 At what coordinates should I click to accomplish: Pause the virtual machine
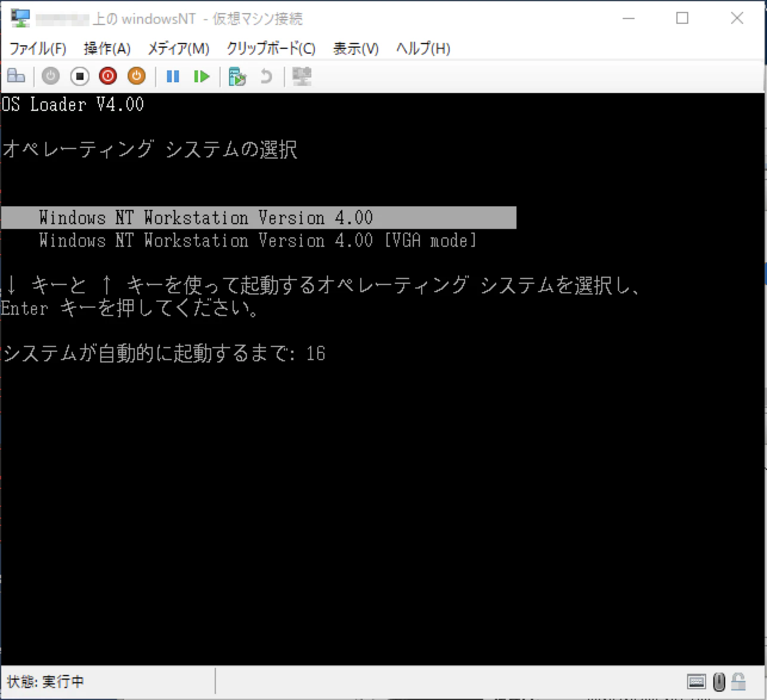click(x=173, y=76)
